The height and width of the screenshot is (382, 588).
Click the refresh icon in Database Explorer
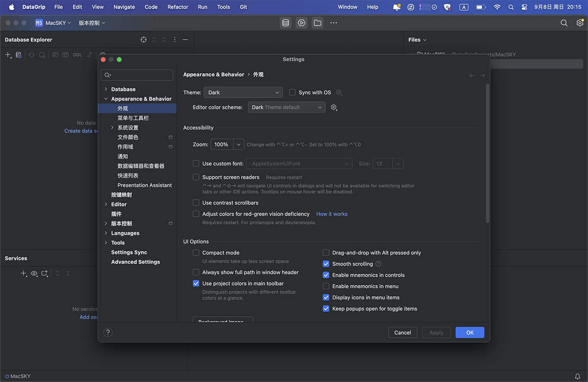[x=31, y=55]
